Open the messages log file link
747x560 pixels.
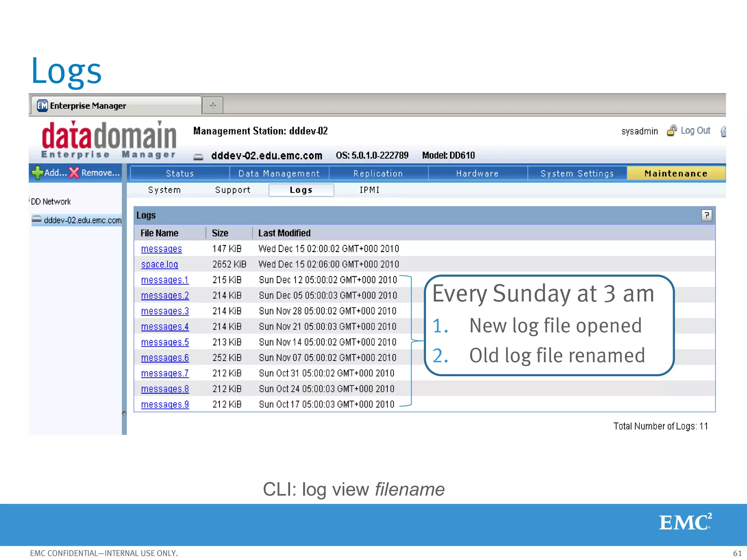161,249
